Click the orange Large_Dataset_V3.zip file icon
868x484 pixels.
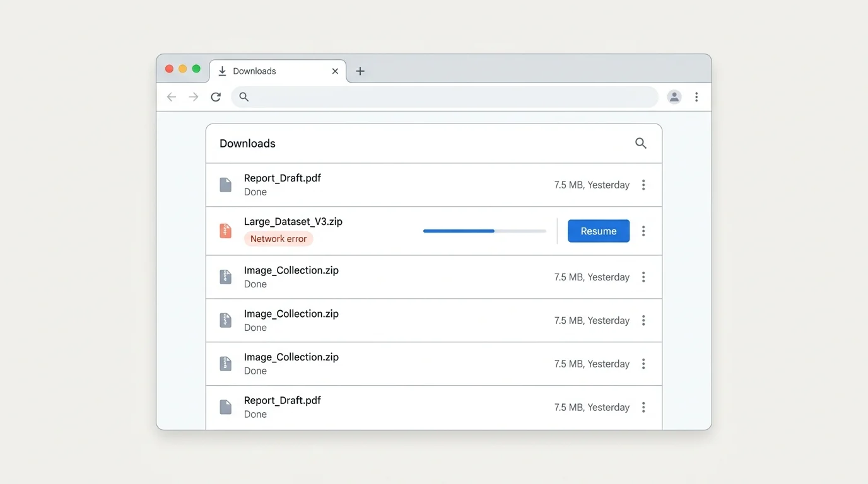[x=225, y=231]
